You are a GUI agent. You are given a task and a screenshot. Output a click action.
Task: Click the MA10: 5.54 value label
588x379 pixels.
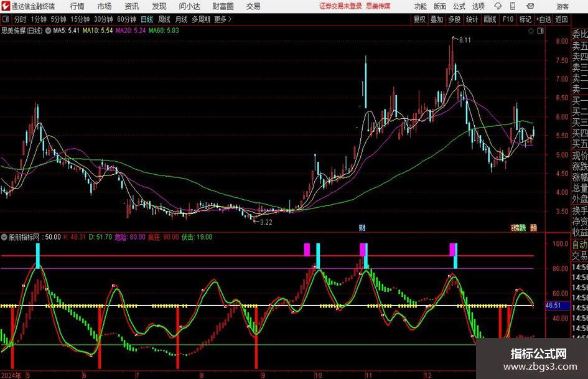98,30
